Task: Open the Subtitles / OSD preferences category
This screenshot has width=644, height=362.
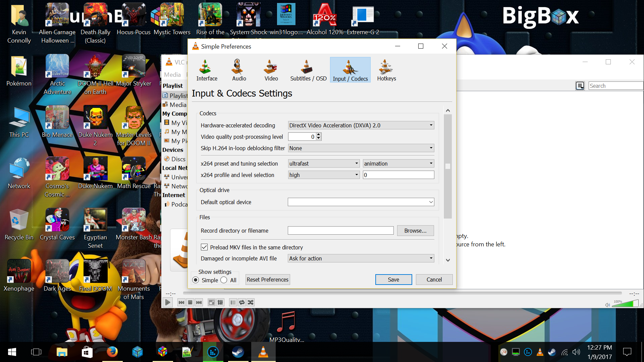Action: tap(308, 70)
